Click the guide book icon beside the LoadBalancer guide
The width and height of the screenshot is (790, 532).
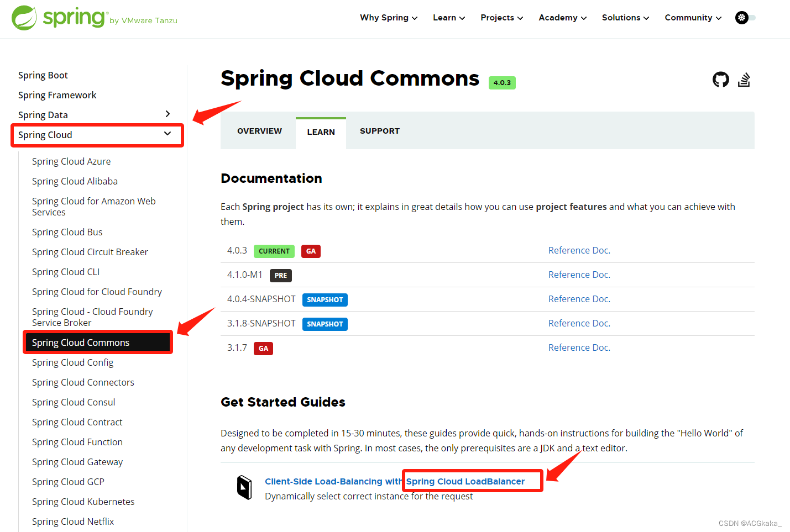pos(245,487)
